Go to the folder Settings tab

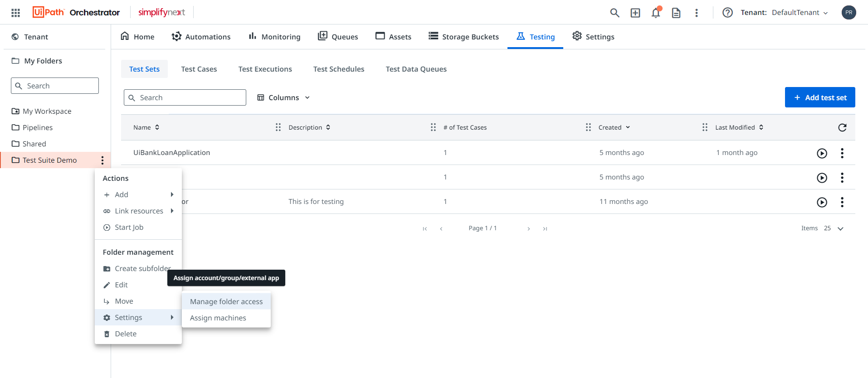click(x=593, y=37)
